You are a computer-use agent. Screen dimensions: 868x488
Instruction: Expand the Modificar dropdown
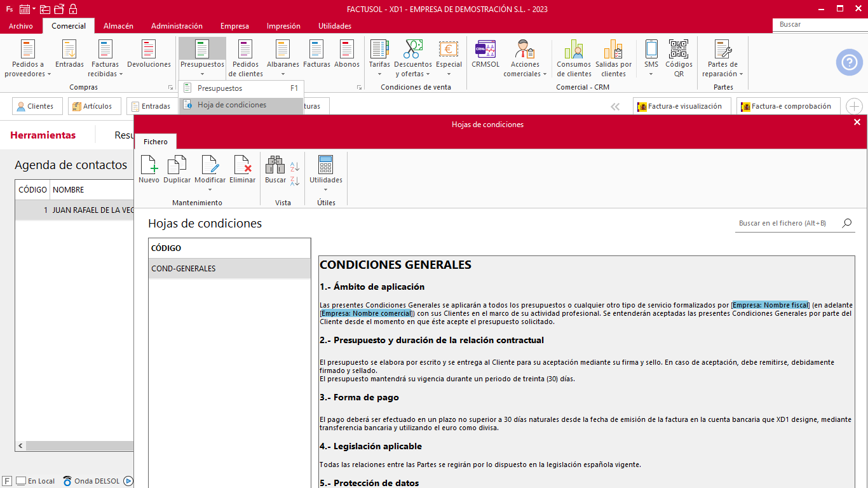[x=210, y=189]
